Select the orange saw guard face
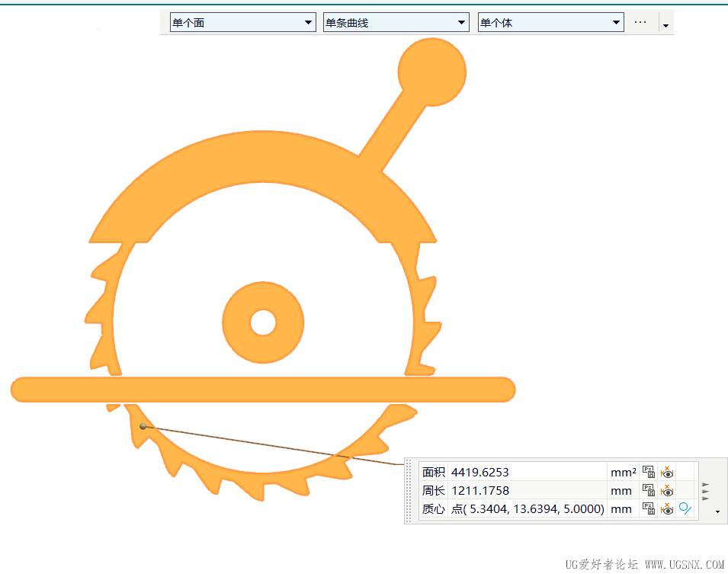The width and height of the screenshot is (728, 574). (x=263, y=158)
